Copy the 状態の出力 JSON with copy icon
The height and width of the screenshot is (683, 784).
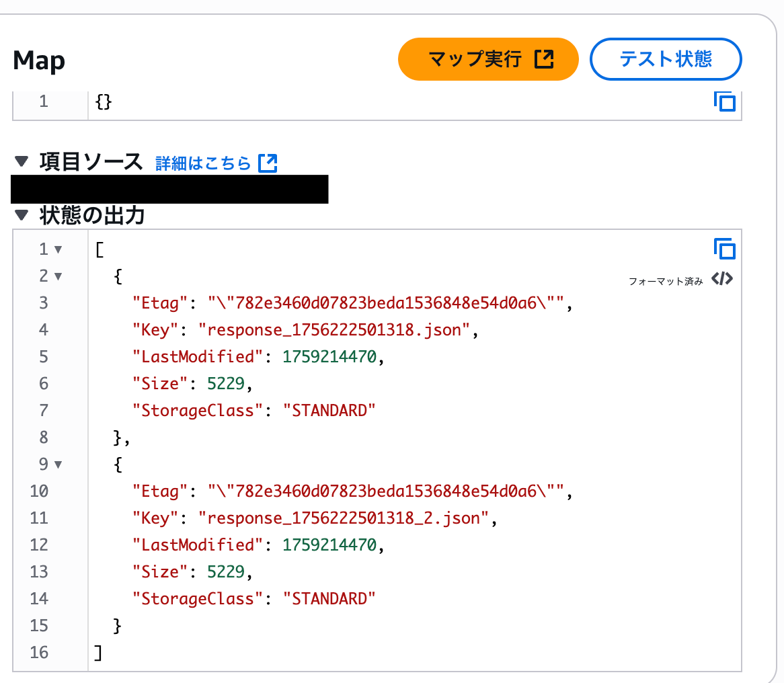pyautogui.click(x=725, y=249)
